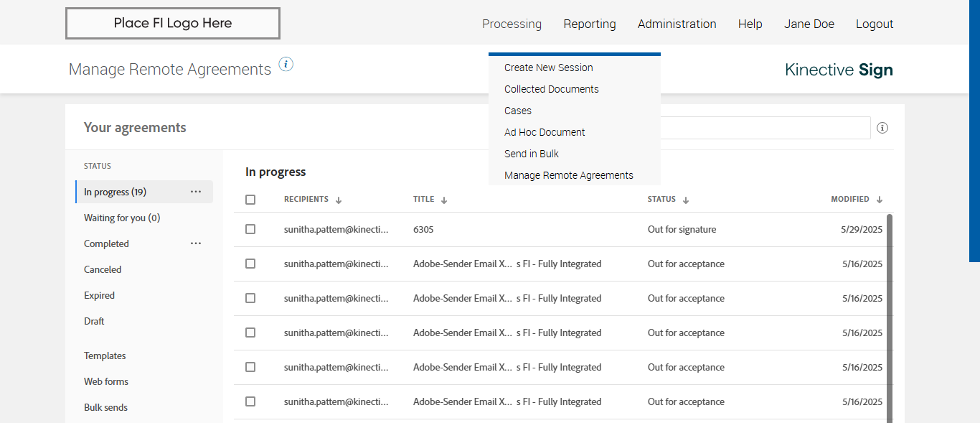Select the first Out for acceptance row checkbox
The height and width of the screenshot is (423, 980).
point(250,264)
